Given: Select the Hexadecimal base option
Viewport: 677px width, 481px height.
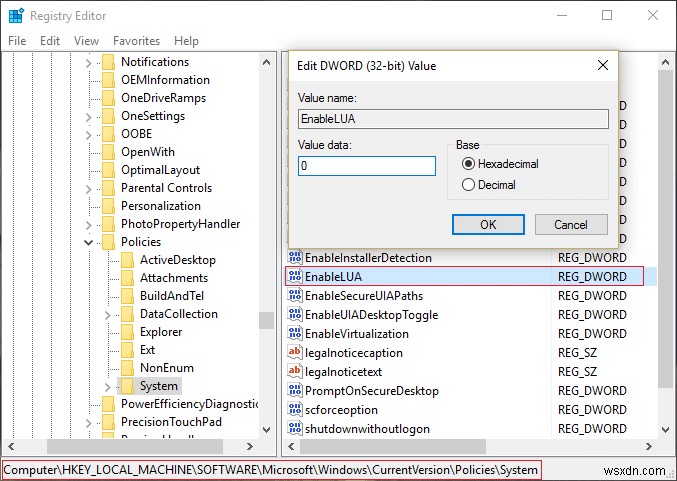Looking at the screenshot, I should click(468, 164).
